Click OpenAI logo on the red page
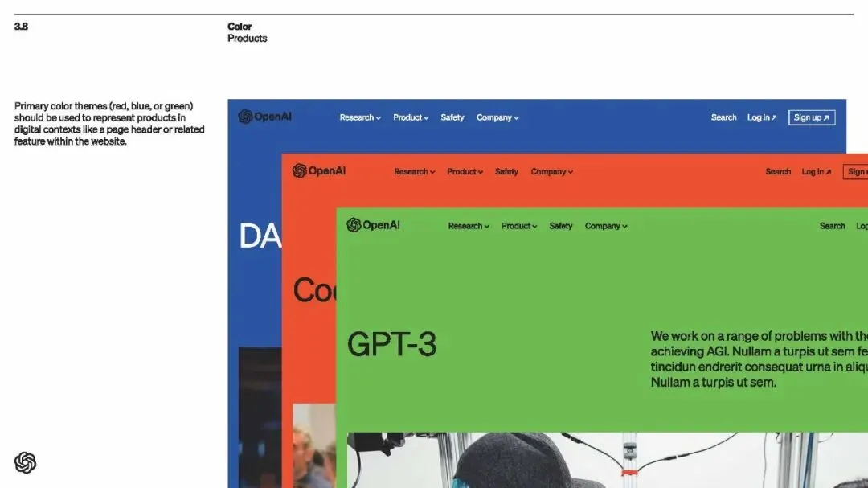868x488 pixels. [x=319, y=170]
